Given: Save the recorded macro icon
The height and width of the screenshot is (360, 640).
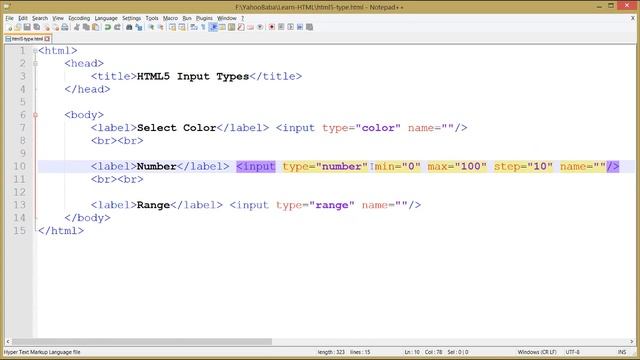Looking at the screenshot, I should 309,27.
